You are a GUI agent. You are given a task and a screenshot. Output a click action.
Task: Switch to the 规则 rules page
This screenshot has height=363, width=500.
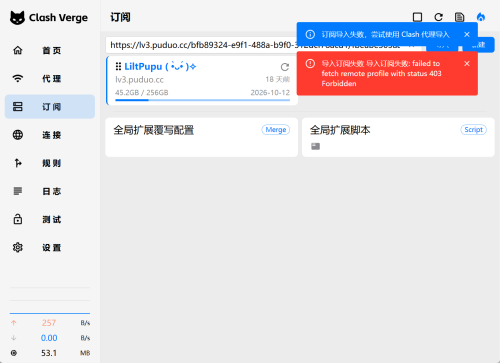pos(50,163)
